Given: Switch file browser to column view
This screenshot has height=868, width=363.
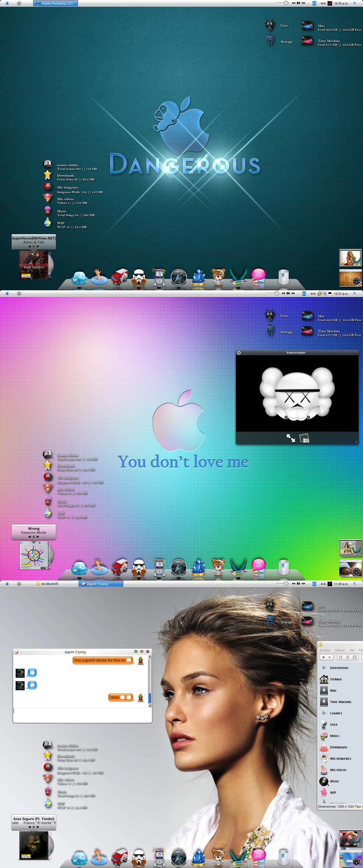Looking at the screenshot, I should (354, 657).
